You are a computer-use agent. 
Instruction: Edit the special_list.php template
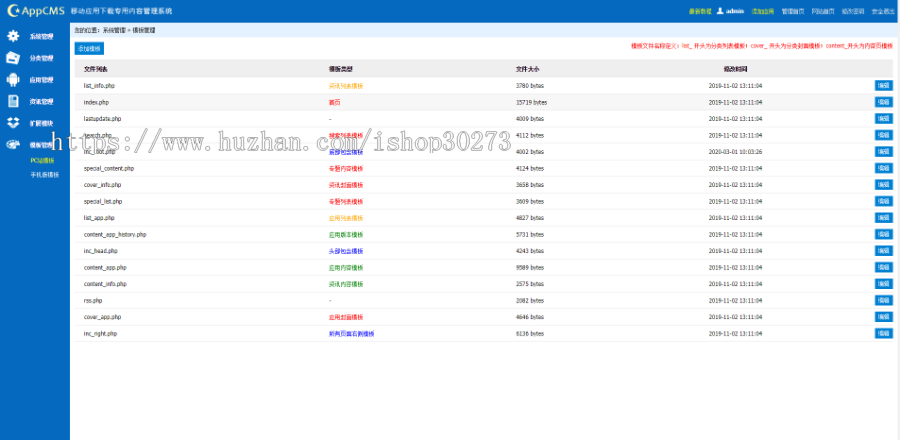click(883, 201)
